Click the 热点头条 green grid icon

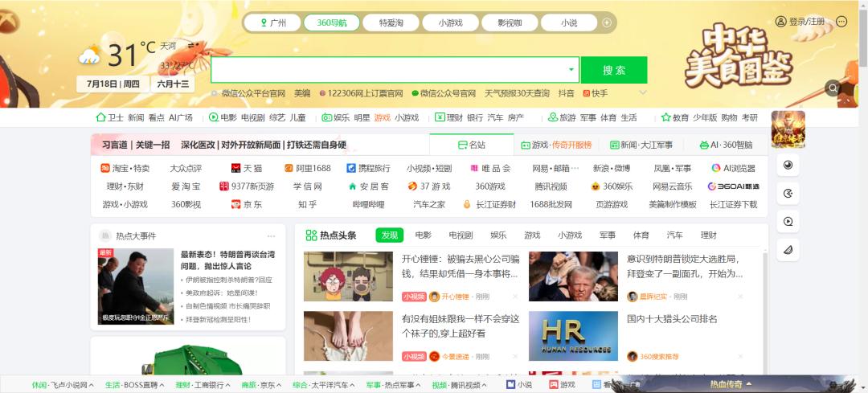tap(311, 235)
